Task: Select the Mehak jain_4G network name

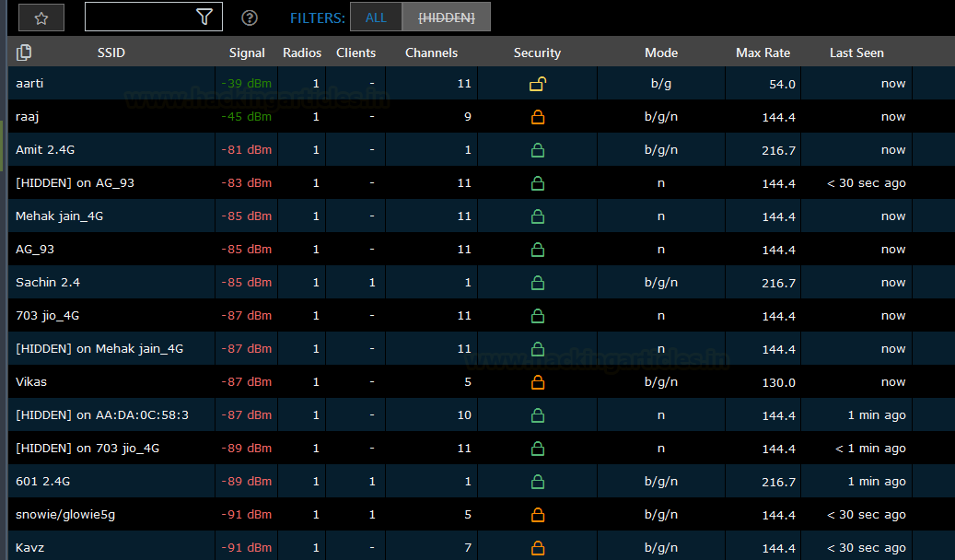Action: coord(60,216)
